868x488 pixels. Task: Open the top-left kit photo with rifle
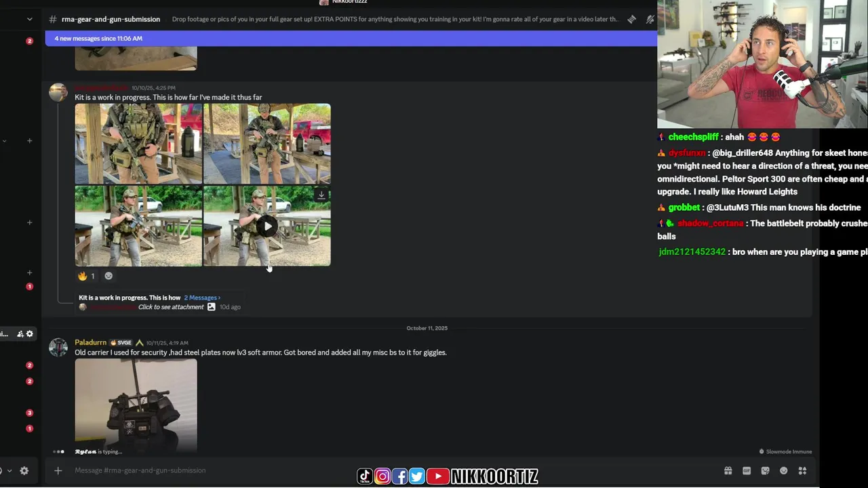point(138,144)
